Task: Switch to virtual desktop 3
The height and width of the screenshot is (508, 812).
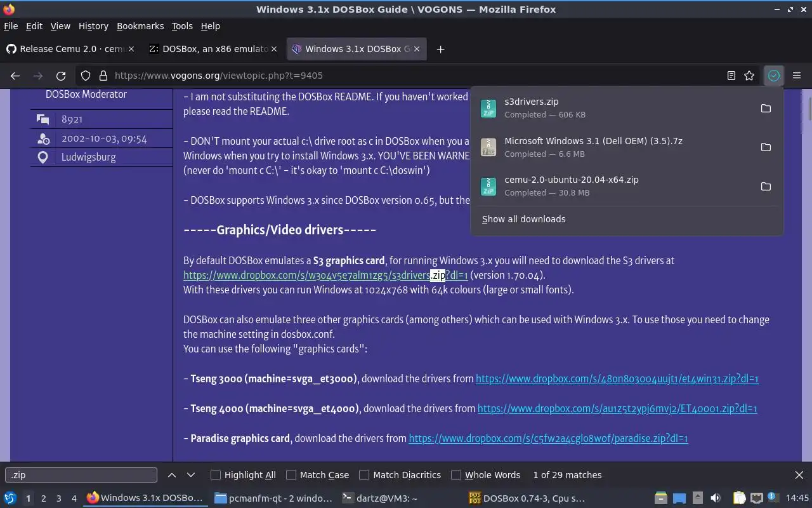Action: click(x=58, y=498)
